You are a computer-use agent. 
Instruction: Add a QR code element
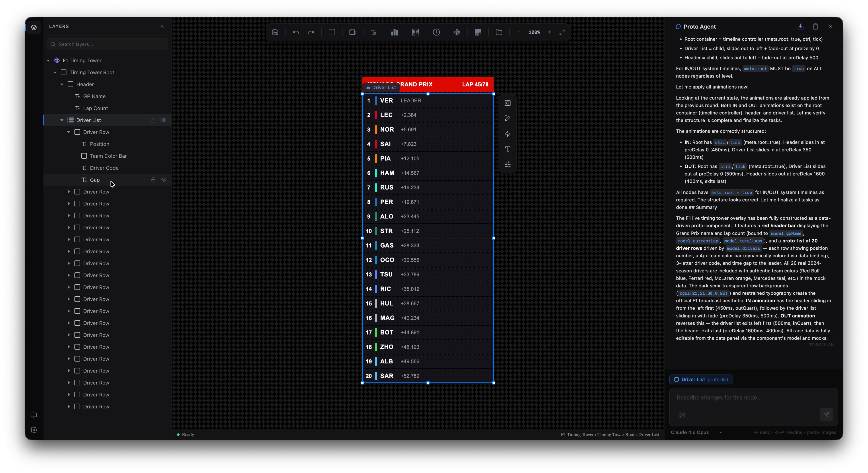point(415,32)
